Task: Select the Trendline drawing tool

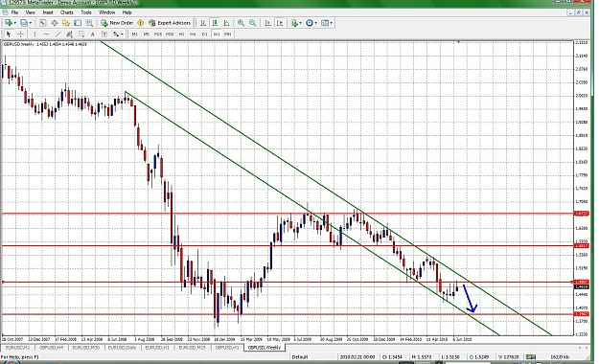Action: (58, 34)
